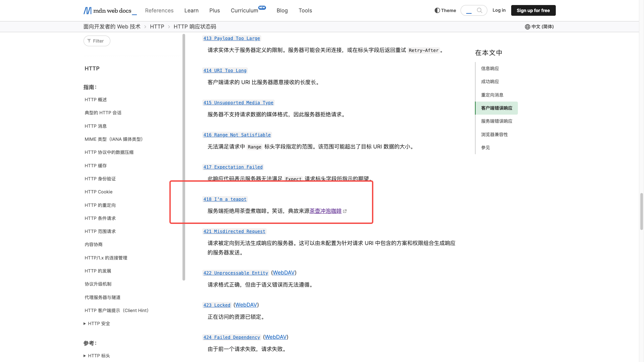
Task: Open the Blog page
Action: coord(282,10)
